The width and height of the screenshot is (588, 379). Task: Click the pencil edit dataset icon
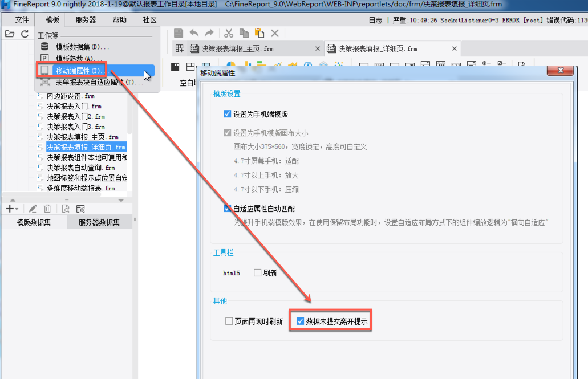[x=33, y=209]
